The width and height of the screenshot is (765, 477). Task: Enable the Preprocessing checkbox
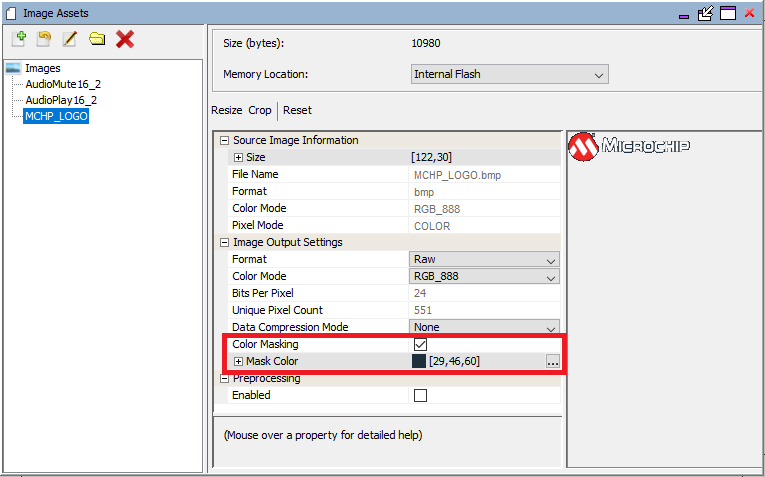[420, 395]
